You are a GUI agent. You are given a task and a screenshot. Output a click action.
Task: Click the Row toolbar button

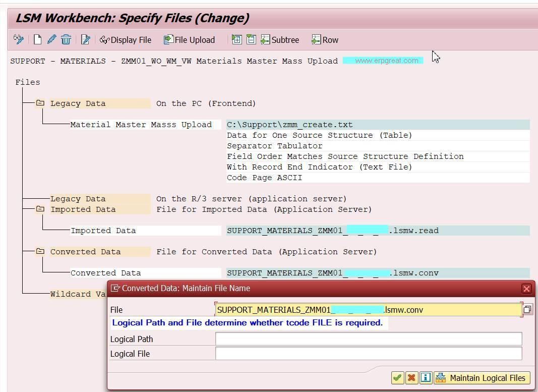pyautogui.click(x=325, y=40)
